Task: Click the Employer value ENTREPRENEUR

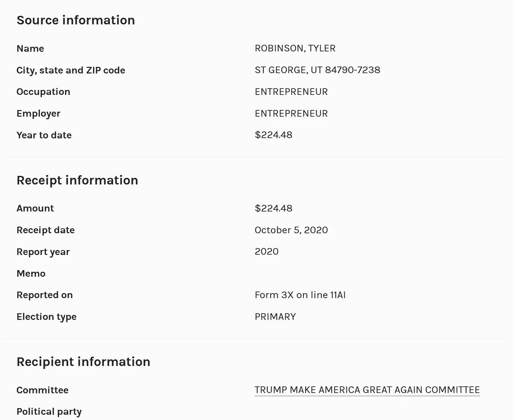Action: 291,113
